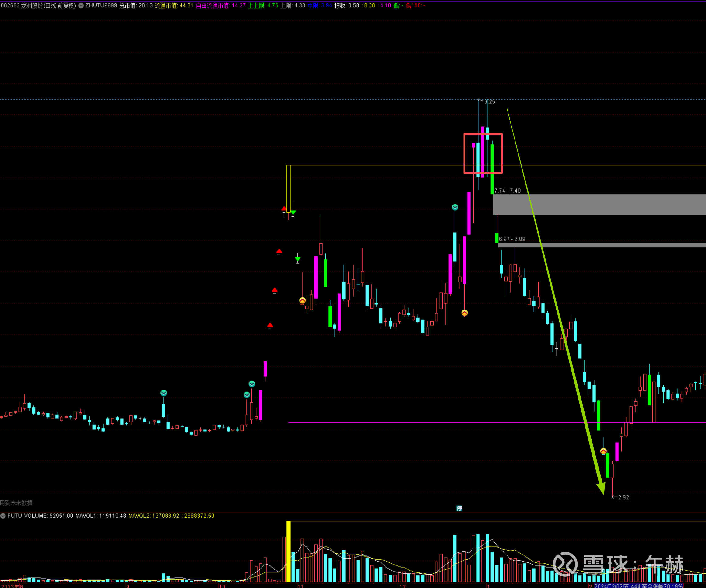Click the topmost red triangle signal marker

(x=284, y=209)
